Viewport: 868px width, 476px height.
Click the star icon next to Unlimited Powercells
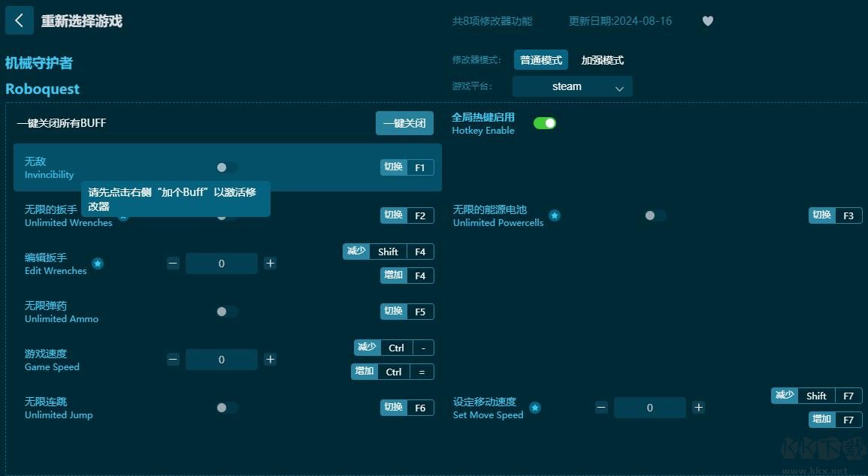(554, 215)
